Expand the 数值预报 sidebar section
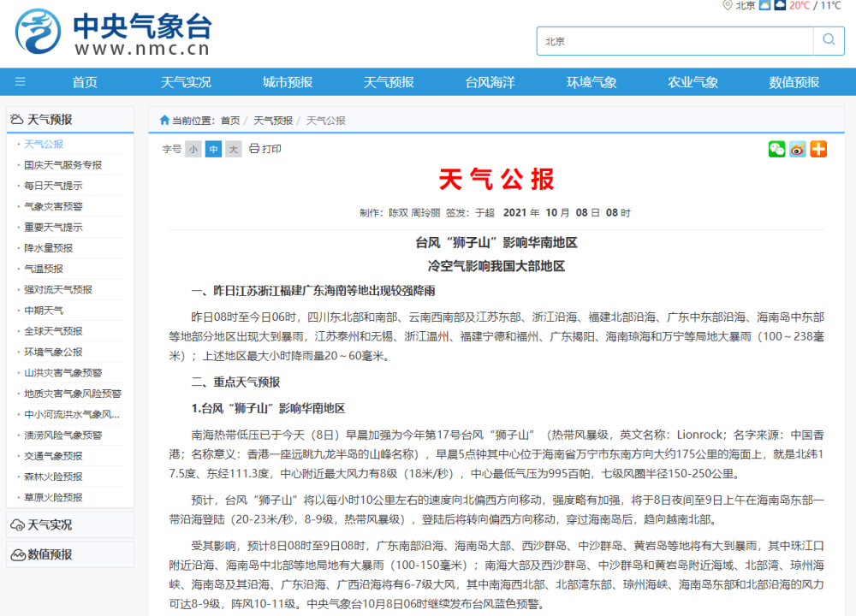This screenshot has height=616, width=856. click(x=69, y=554)
